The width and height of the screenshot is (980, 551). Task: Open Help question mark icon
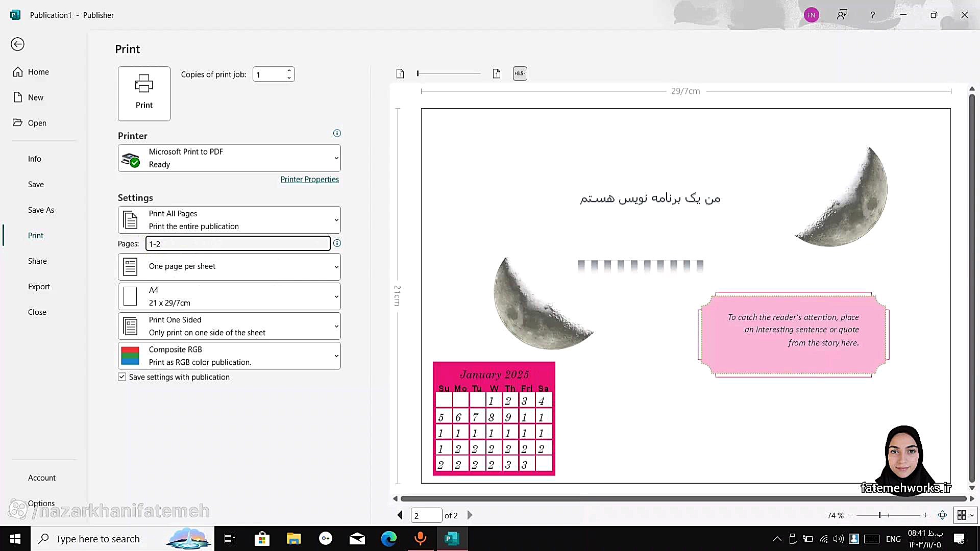(x=873, y=15)
